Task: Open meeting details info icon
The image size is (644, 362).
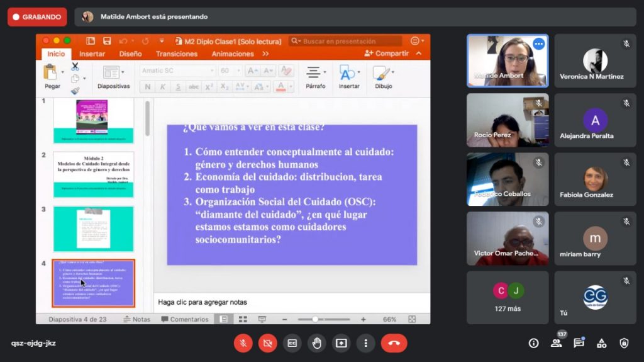Action: pos(533,343)
